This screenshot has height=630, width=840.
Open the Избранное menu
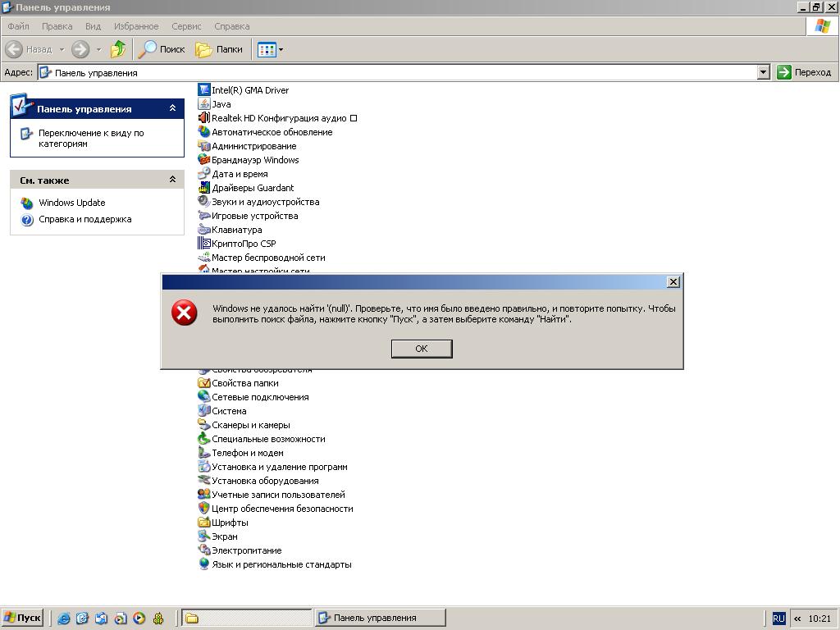136,26
